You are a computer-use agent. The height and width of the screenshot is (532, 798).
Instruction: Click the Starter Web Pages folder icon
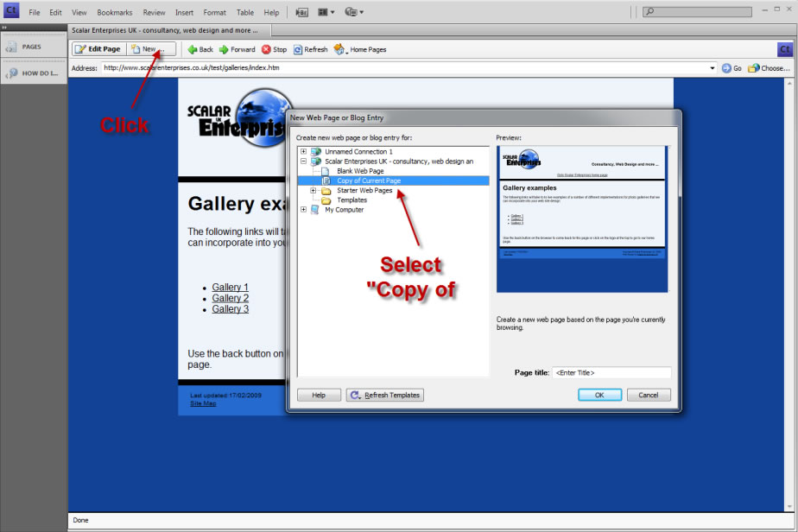(x=326, y=190)
